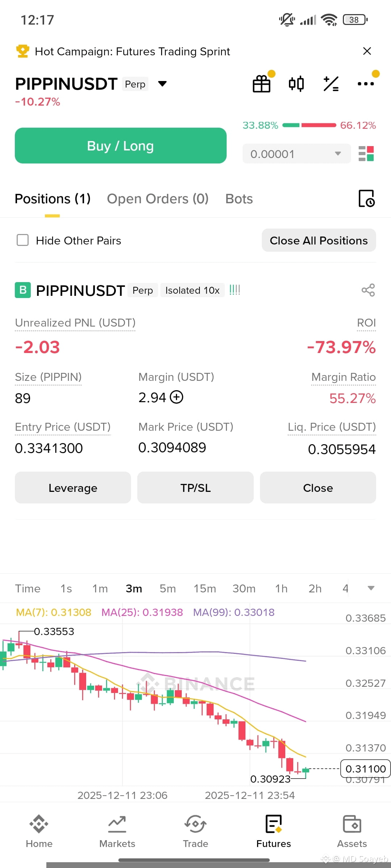This screenshot has height=868, width=391.
Task: Tap the long/short ratio bar
Action: (309, 125)
